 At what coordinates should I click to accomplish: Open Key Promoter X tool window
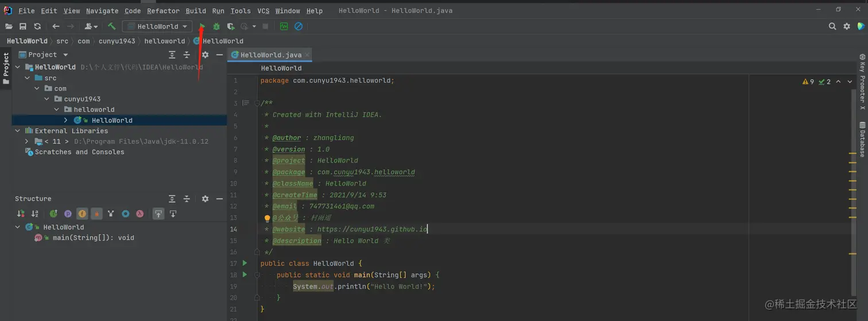tap(862, 82)
